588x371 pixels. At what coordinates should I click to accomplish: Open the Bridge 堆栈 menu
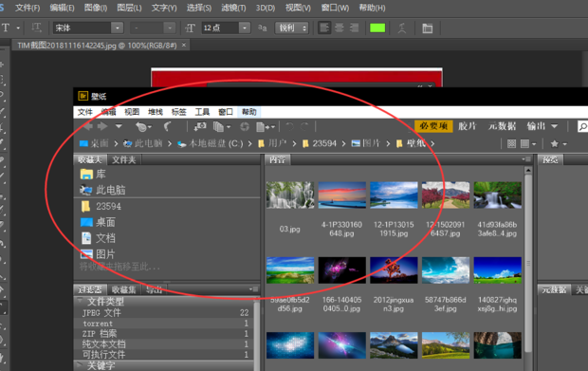156,112
